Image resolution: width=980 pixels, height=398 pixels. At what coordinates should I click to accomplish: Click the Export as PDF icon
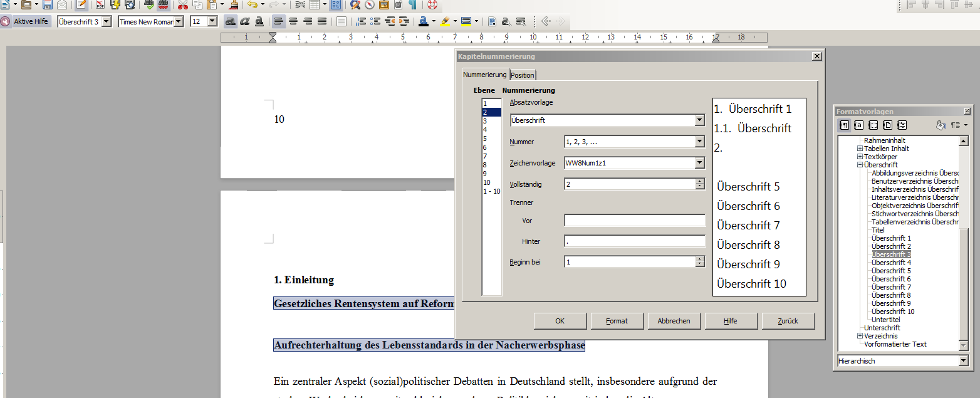pos(100,4)
